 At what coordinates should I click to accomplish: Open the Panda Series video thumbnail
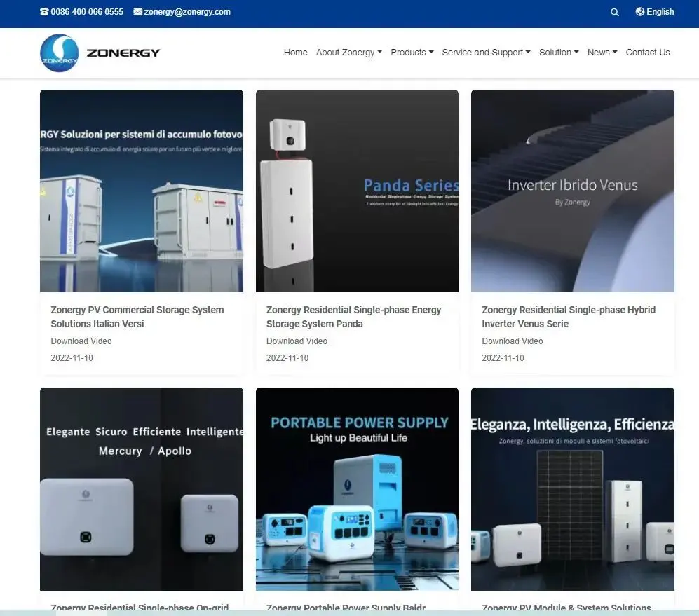pos(357,191)
